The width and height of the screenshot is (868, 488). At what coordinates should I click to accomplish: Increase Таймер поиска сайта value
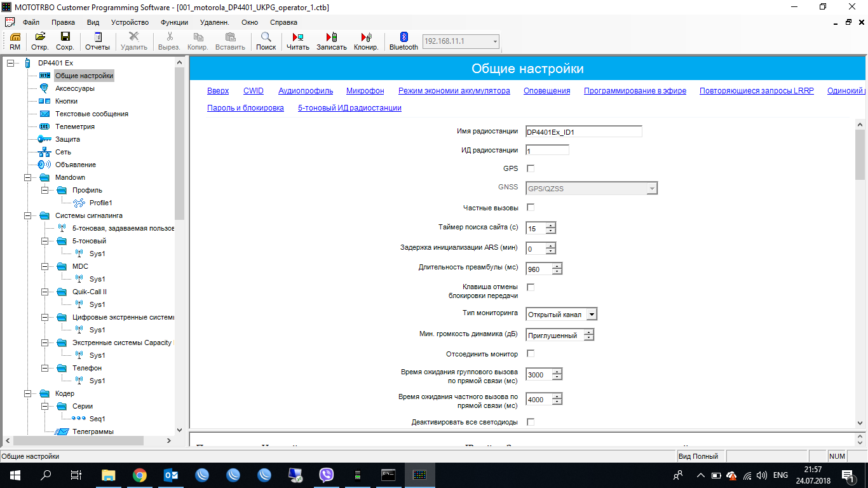click(x=551, y=226)
